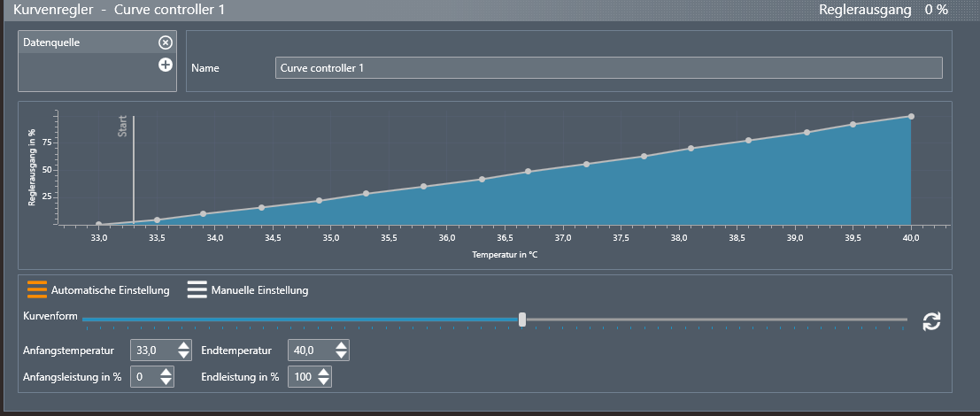
Task: Reset curve shape with refresh icon
Action: coord(931,321)
